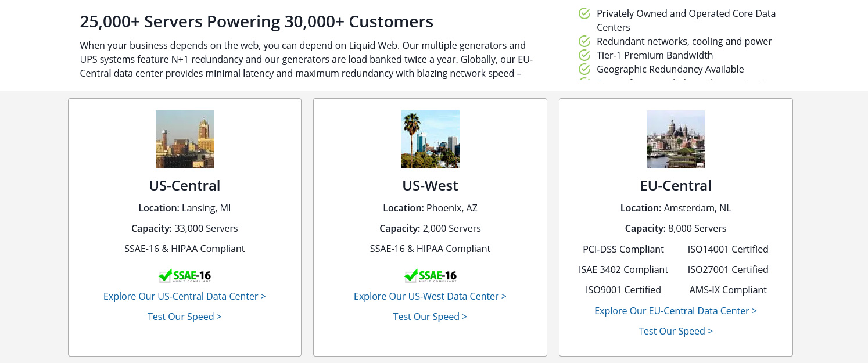Click checkmark icon beside Tier-1 Premium Bandwidth
The height and width of the screenshot is (363, 868).
click(x=584, y=55)
